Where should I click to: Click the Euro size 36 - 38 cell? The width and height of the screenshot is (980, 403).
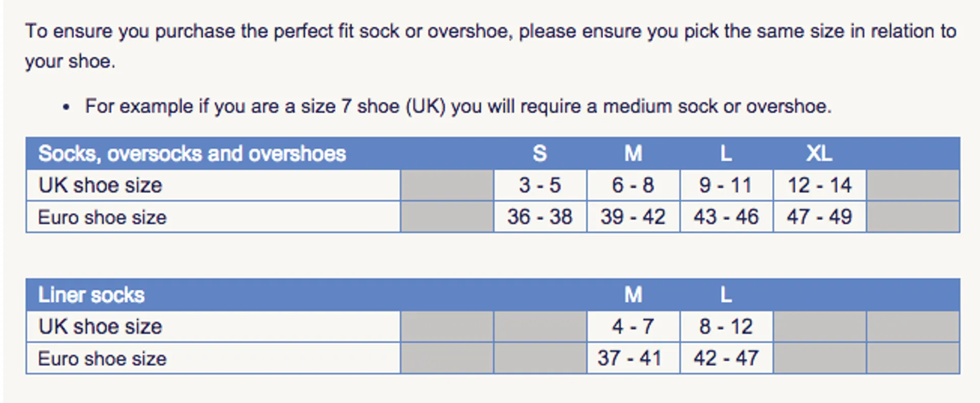[x=540, y=217]
